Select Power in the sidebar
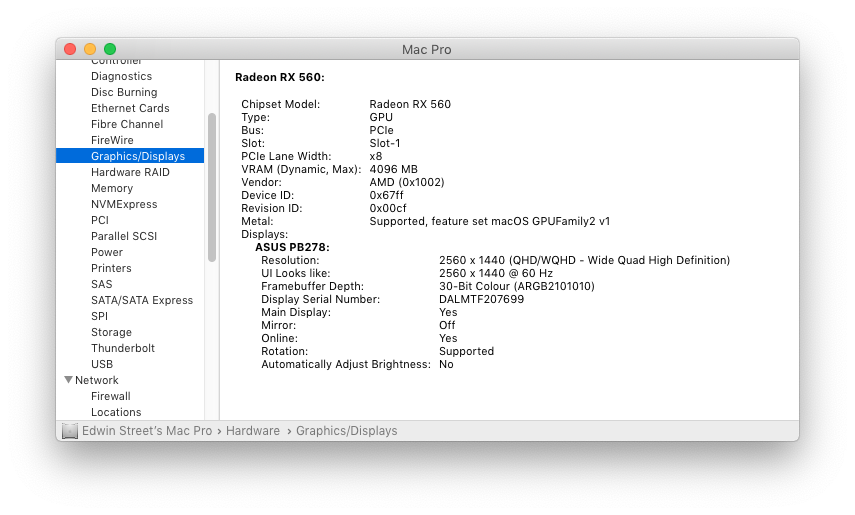 click(x=107, y=252)
